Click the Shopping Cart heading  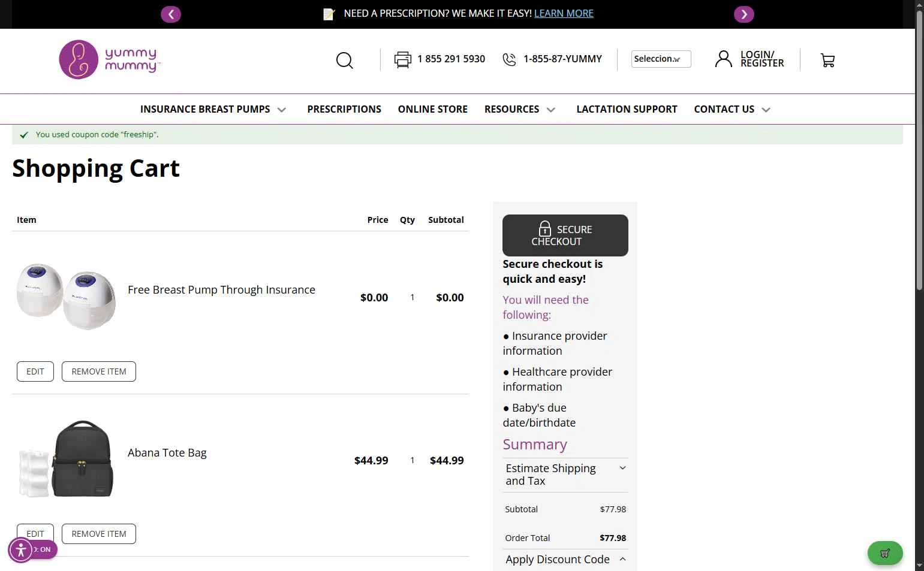pos(96,168)
